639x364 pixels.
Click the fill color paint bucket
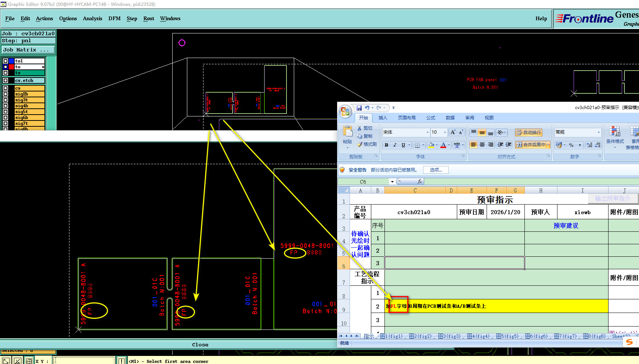click(432, 145)
